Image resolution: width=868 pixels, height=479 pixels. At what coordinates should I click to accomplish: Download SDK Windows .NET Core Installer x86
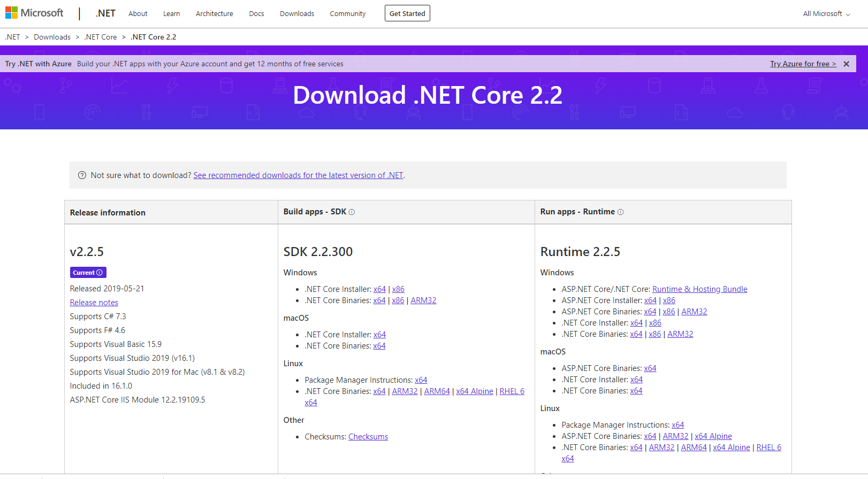[398, 289]
